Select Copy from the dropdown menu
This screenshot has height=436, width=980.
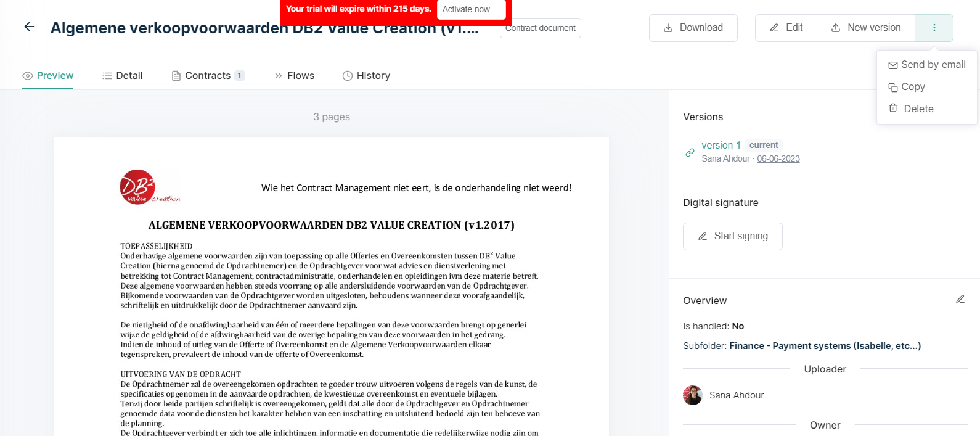pyautogui.click(x=907, y=87)
